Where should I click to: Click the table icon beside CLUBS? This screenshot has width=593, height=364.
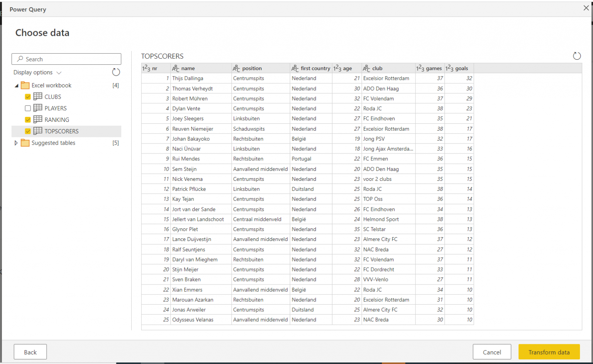pyautogui.click(x=37, y=97)
